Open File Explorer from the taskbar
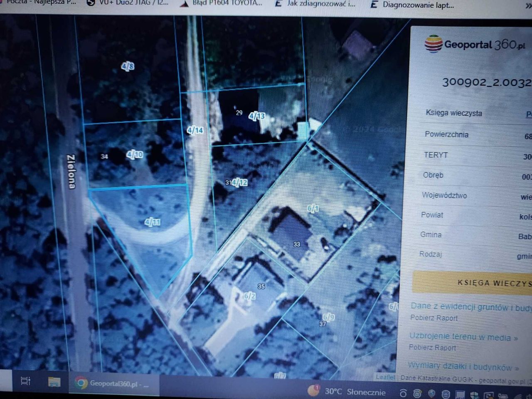532x399 pixels. [x=54, y=382]
